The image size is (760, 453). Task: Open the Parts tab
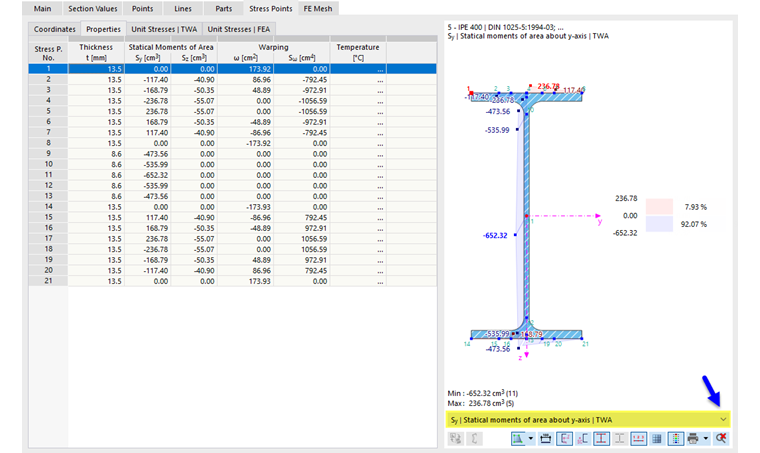(223, 9)
